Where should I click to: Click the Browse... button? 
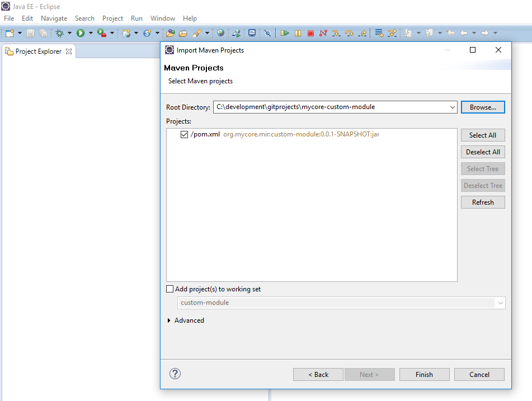(x=483, y=107)
